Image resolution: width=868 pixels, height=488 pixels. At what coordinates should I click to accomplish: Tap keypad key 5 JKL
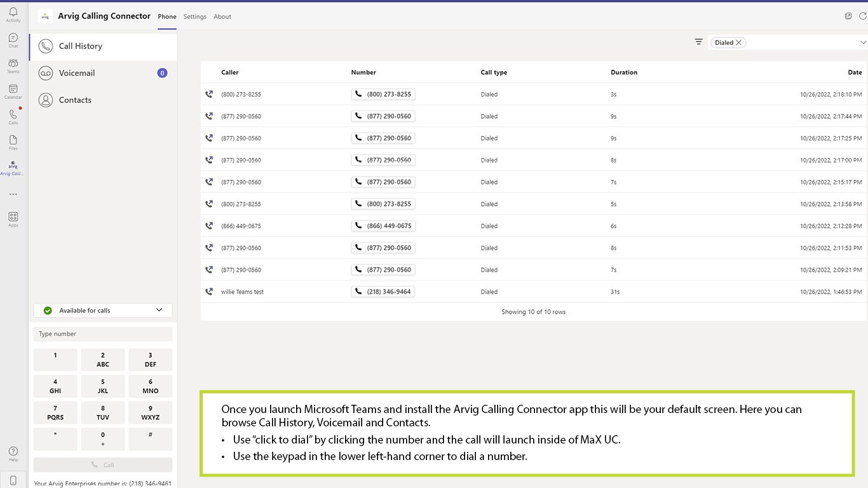tap(103, 386)
